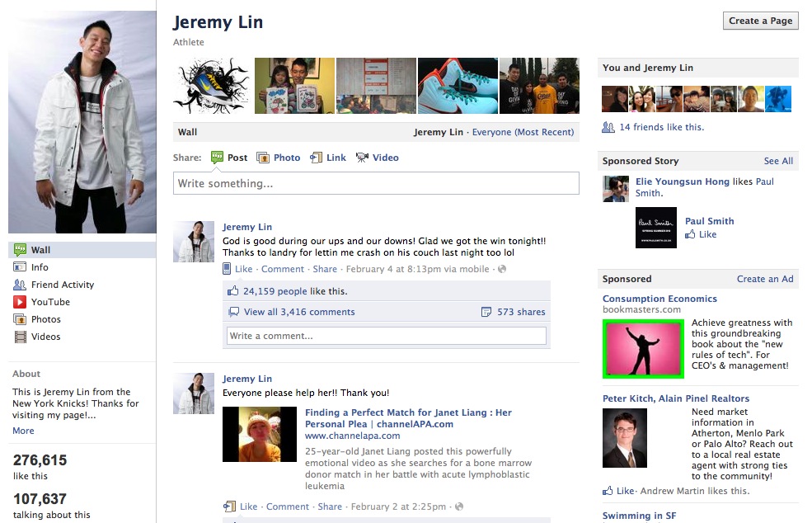
Task: Select the Link share option icon
Action: coord(316,158)
